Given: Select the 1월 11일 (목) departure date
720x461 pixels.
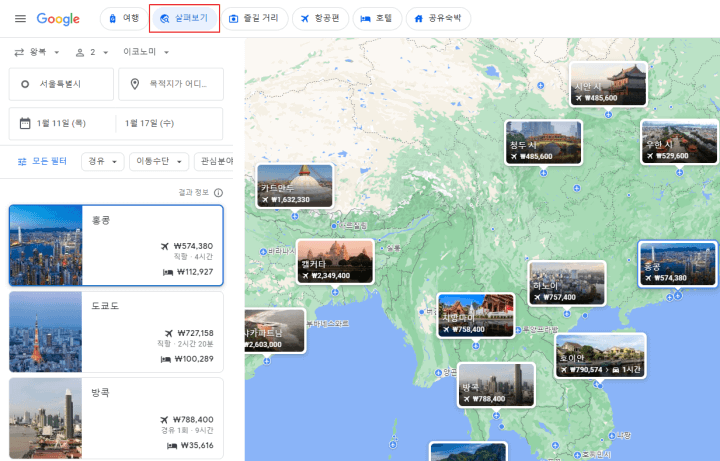Looking at the screenshot, I should tap(61, 124).
